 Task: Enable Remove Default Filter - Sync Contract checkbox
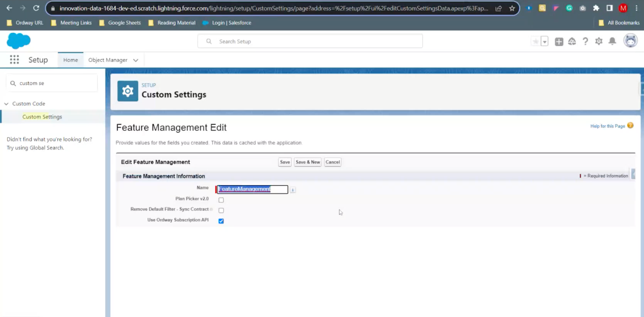[x=221, y=210]
